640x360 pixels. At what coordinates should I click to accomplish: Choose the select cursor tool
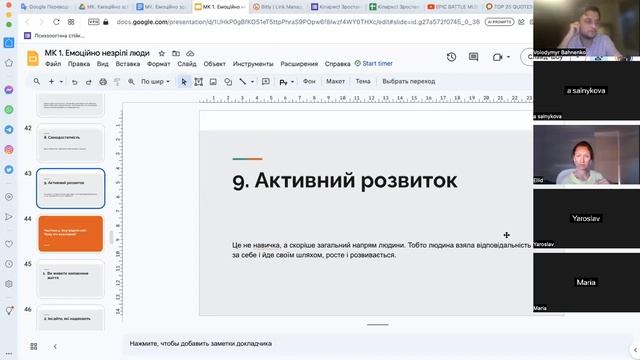[x=184, y=82]
